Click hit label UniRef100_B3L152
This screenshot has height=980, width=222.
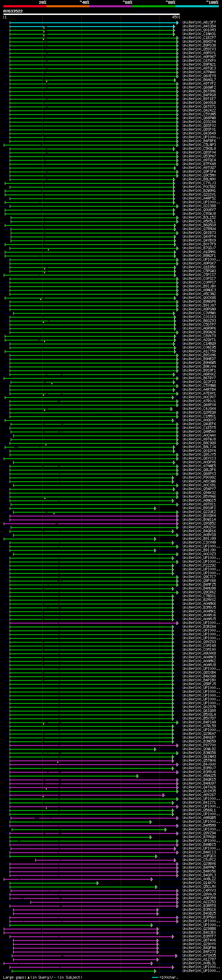coord(199,218)
